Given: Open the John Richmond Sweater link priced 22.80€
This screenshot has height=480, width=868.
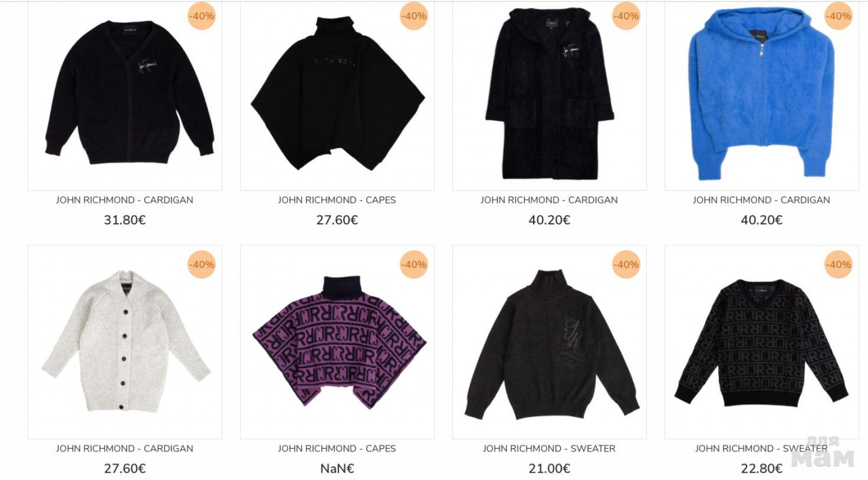Looking at the screenshot, I should (x=762, y=448).
